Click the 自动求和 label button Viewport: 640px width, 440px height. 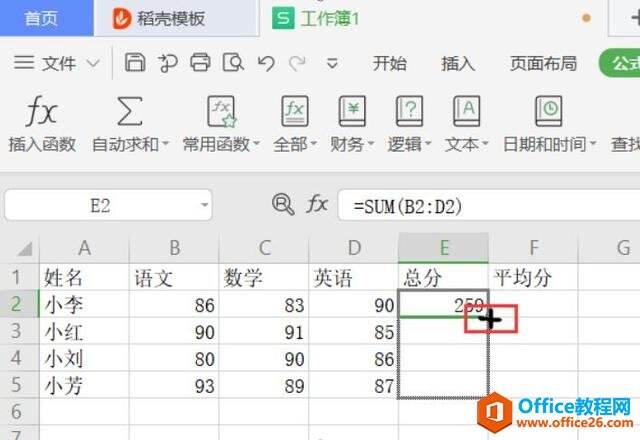tap(125, 144)
